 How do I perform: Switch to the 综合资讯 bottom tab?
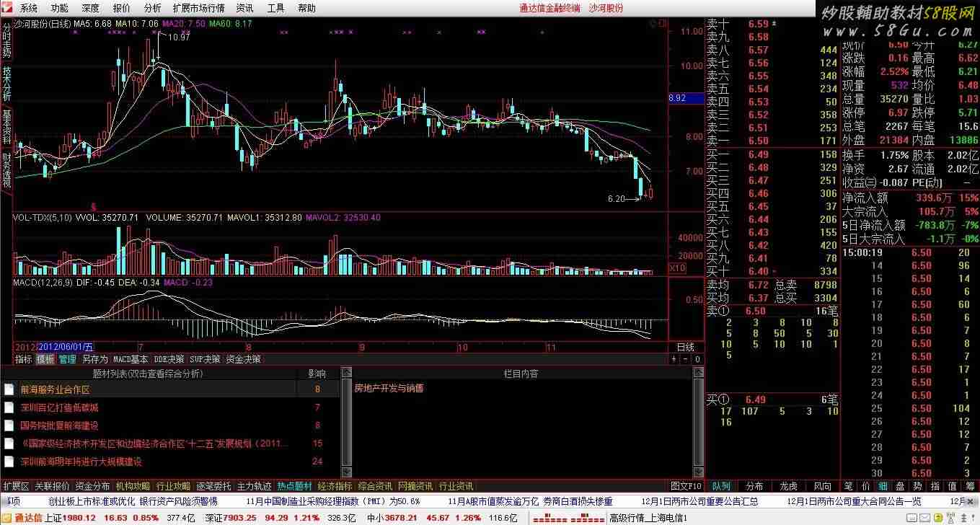[x=375, y=486]
